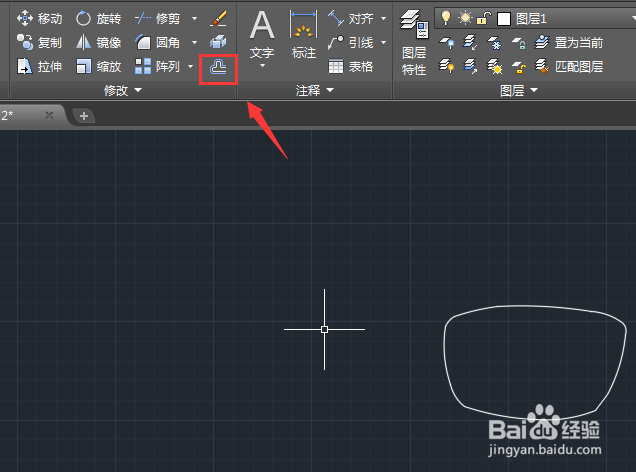
Task: Open the Aligned (对齐) dropdown arrow
Action: point(383,19)
